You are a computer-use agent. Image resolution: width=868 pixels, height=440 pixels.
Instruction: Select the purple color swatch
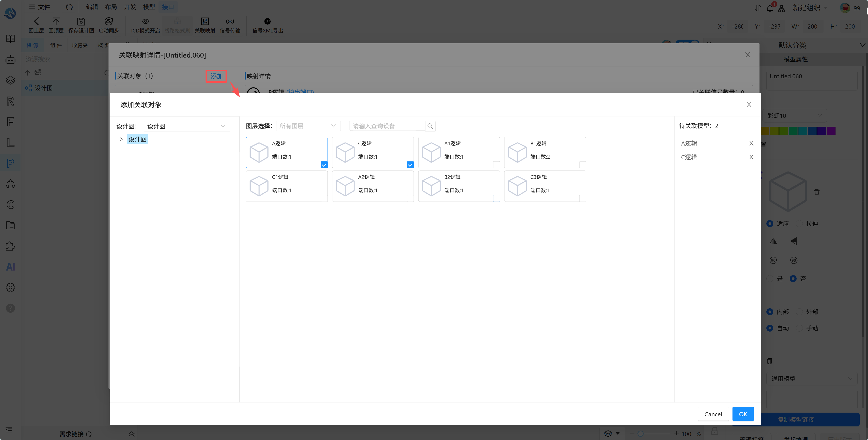831,131
